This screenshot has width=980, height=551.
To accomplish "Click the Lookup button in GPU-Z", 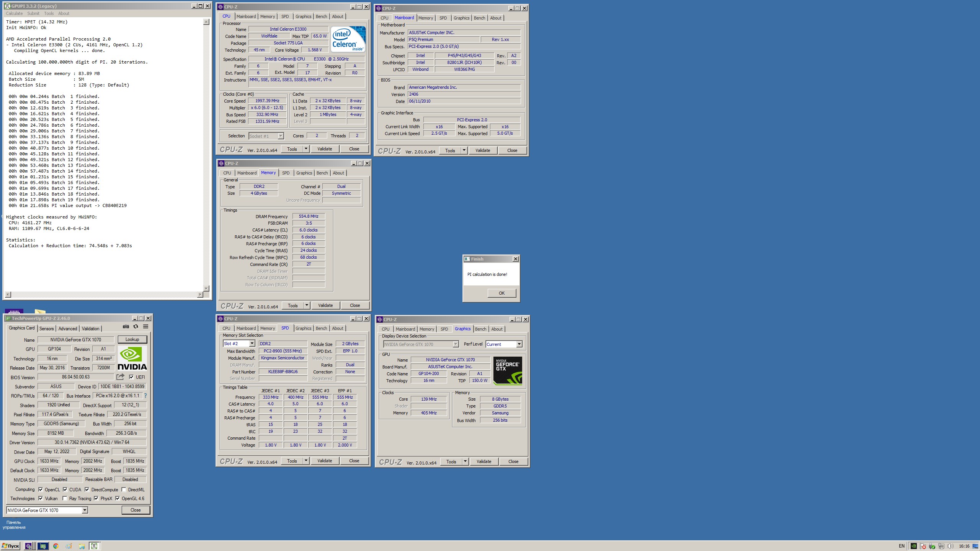I will click(132, 339).
